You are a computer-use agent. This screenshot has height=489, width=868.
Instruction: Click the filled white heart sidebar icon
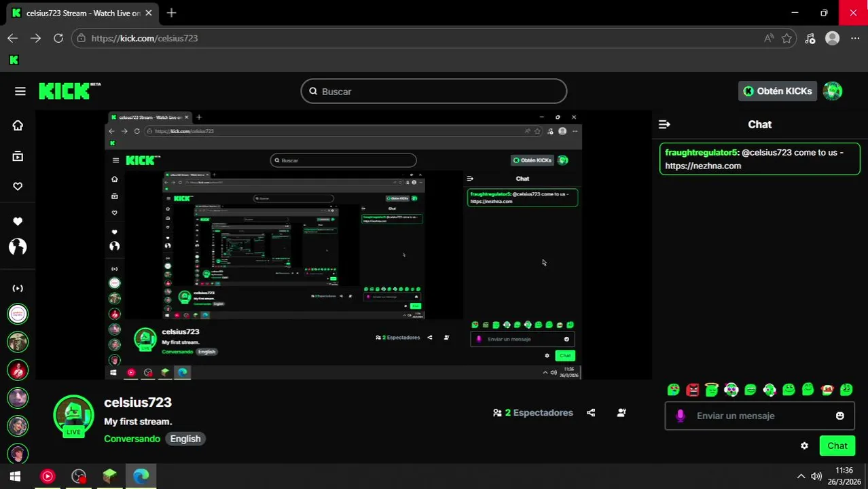point(18,221)
